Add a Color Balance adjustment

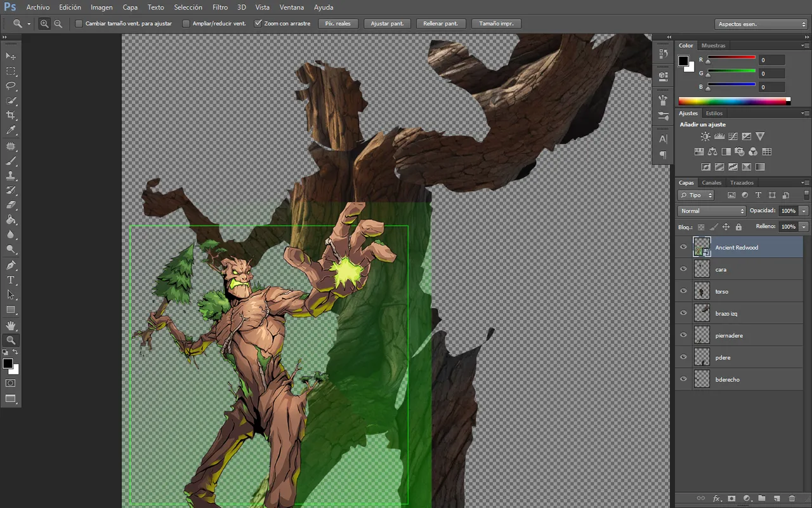pyautogui.click(x=712, y=152)
